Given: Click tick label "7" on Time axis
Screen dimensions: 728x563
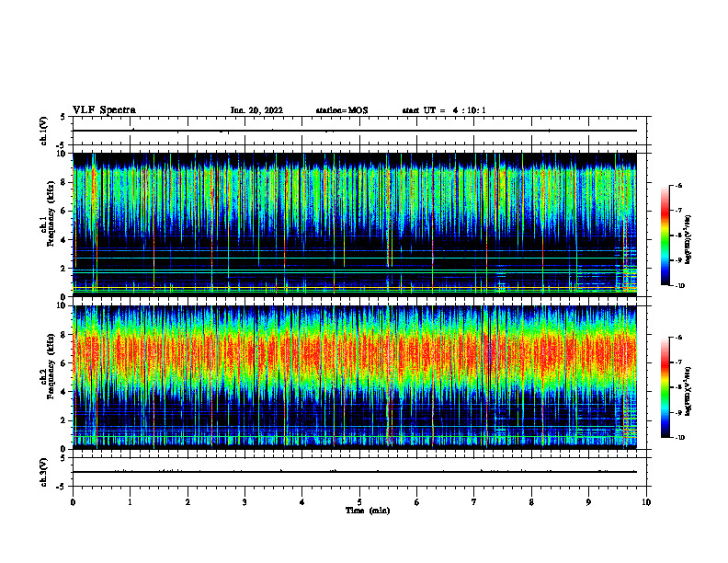Looking at the screenshot, I should click(x=474, y=502).
